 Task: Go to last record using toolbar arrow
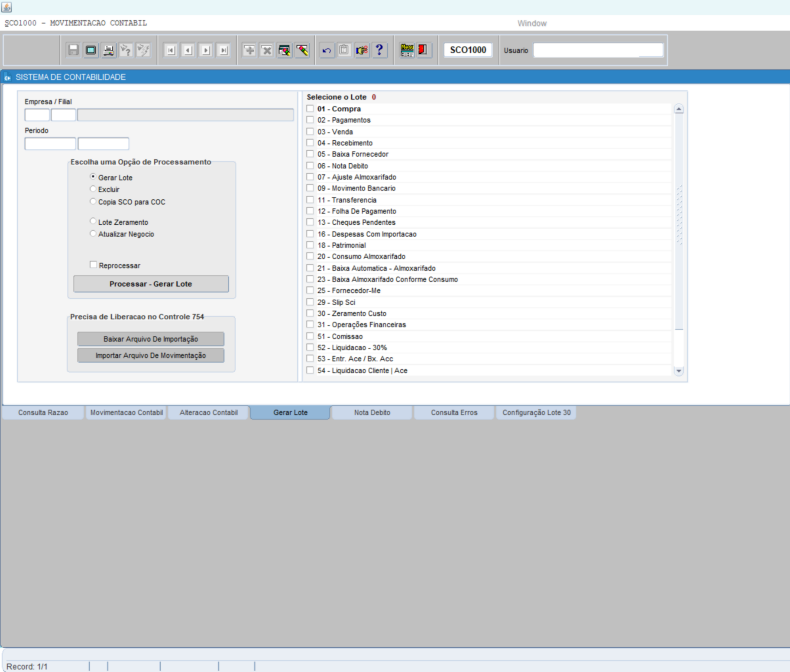[x=223, y=50]
